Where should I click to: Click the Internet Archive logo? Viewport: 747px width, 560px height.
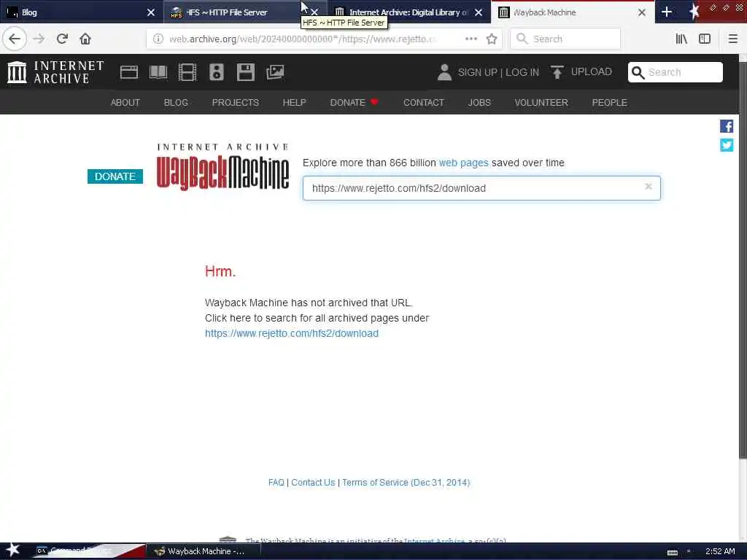tap(55, 72)
